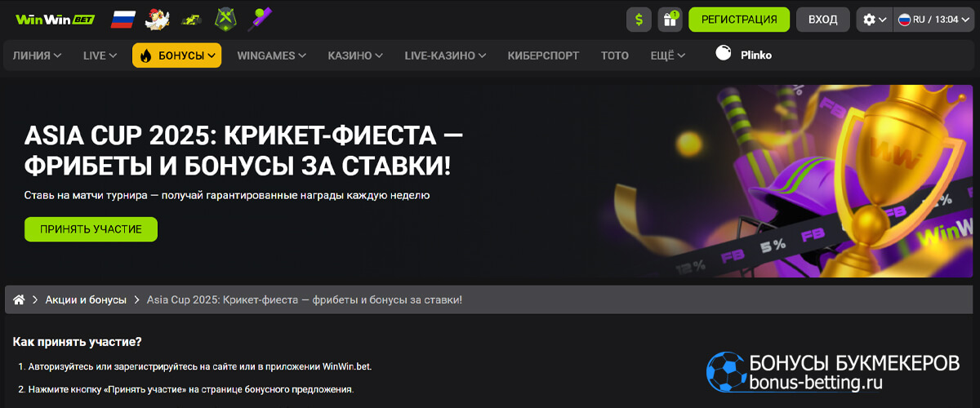Viewport: 980px width, 408px height.
Task: Open the racing car icon
Action: [x=191, y=18]
